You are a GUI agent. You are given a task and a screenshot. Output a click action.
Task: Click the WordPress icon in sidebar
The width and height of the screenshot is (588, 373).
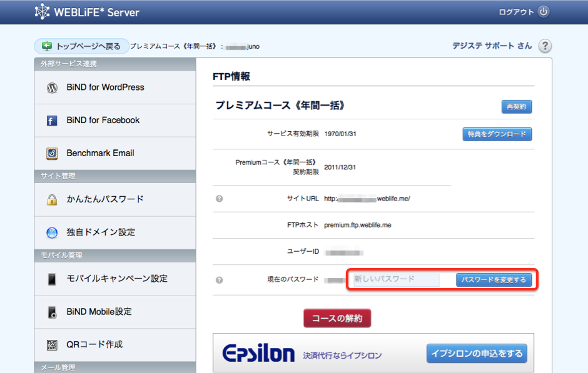click(x=53, y=88)
